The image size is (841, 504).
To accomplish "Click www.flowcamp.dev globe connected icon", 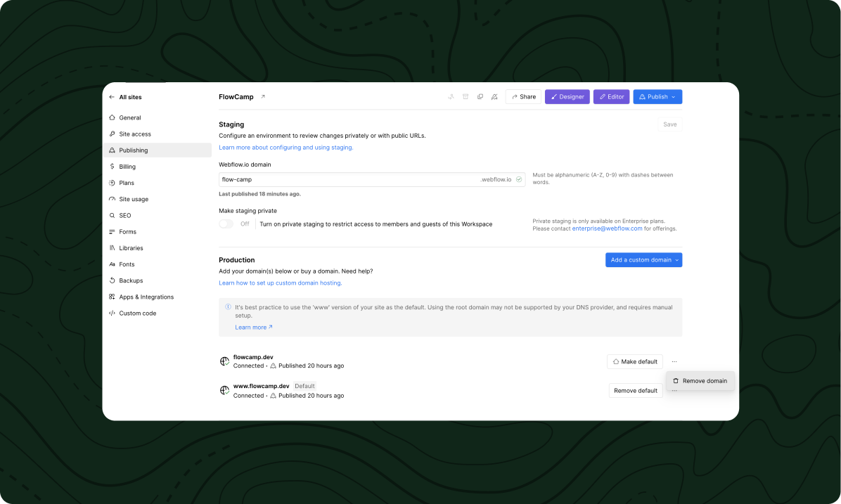I will click(225, 390).
